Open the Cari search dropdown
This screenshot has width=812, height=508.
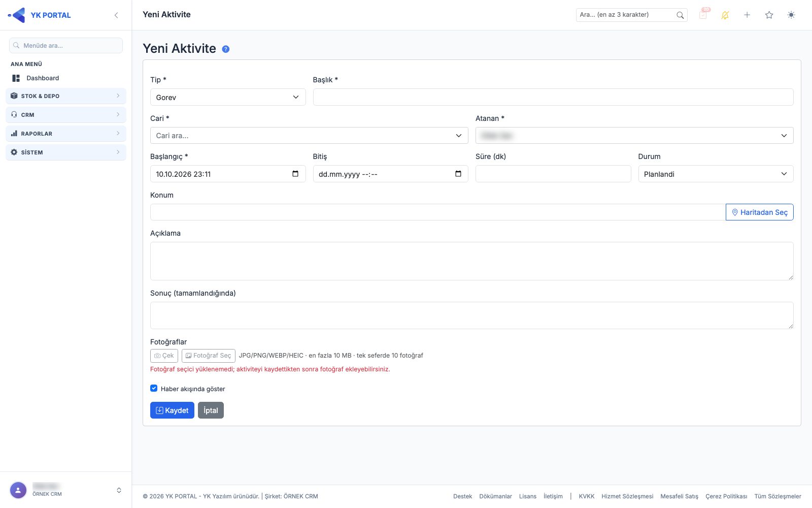tap(309, 136)
